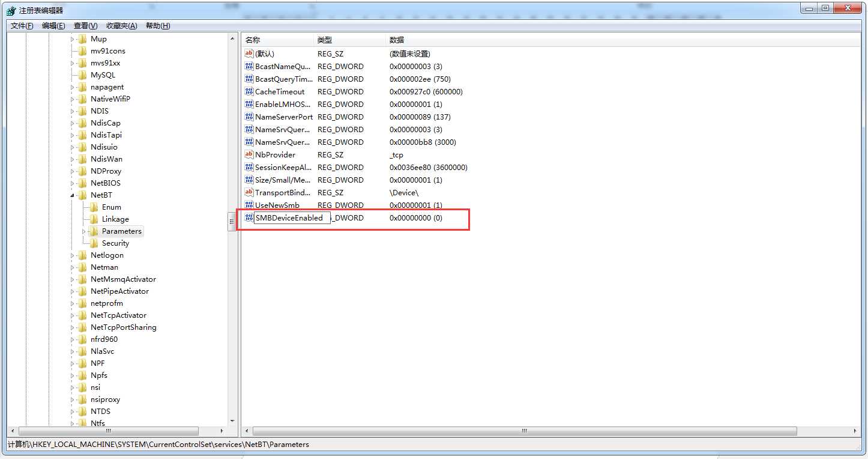This screenshot has height=459, width=868.
Task: Open the 收藏夹(A) menu
Action: tap(121, 25)
